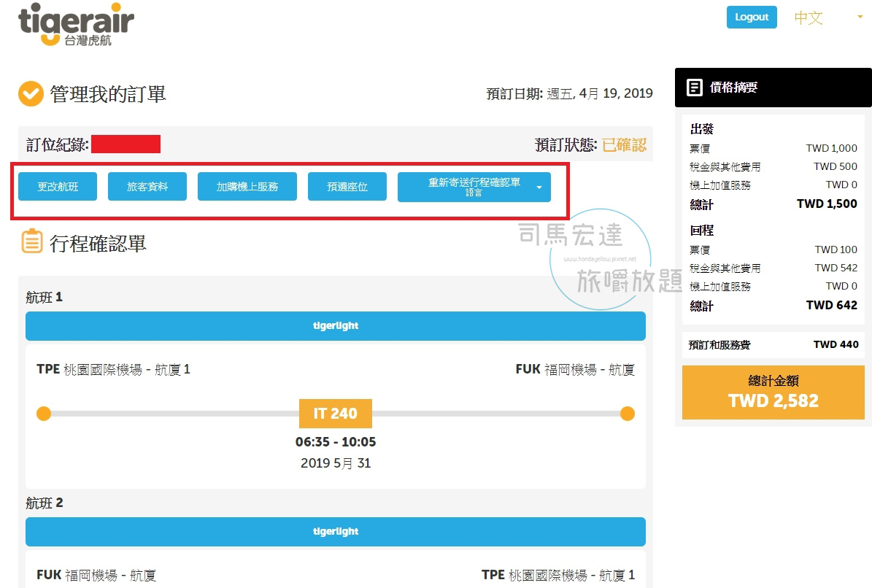Click departure taxes amount TWD 500
Viewport: 872px width, 588px height.
[x=836, y=166]
